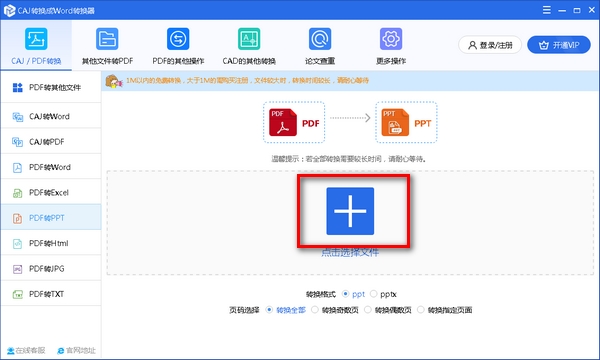
Task: Select 转换指定页面 page option
Action: point(445,310)
